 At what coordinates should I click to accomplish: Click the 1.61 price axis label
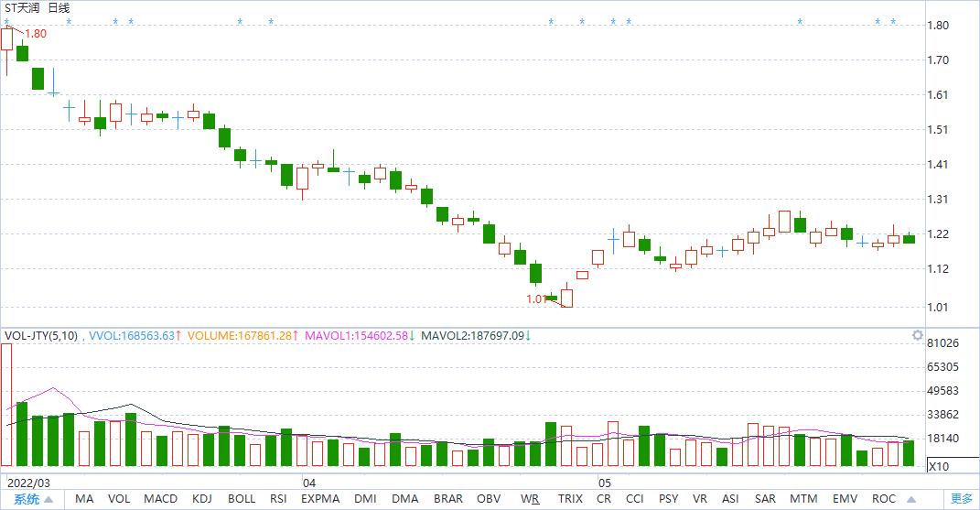click(x=938, y=95)
